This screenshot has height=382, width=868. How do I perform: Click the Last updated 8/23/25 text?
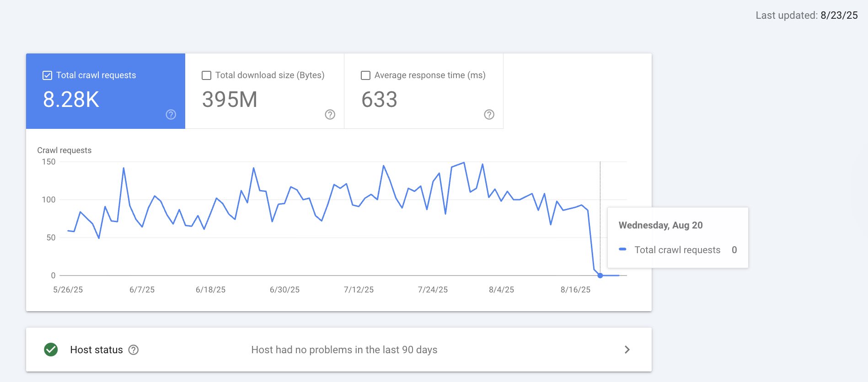(806, 16)
